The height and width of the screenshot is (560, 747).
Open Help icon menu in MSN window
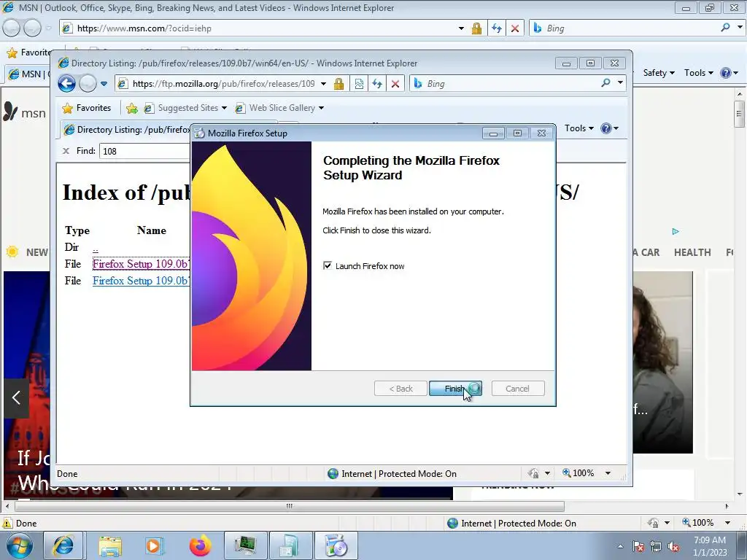point(729,73)
